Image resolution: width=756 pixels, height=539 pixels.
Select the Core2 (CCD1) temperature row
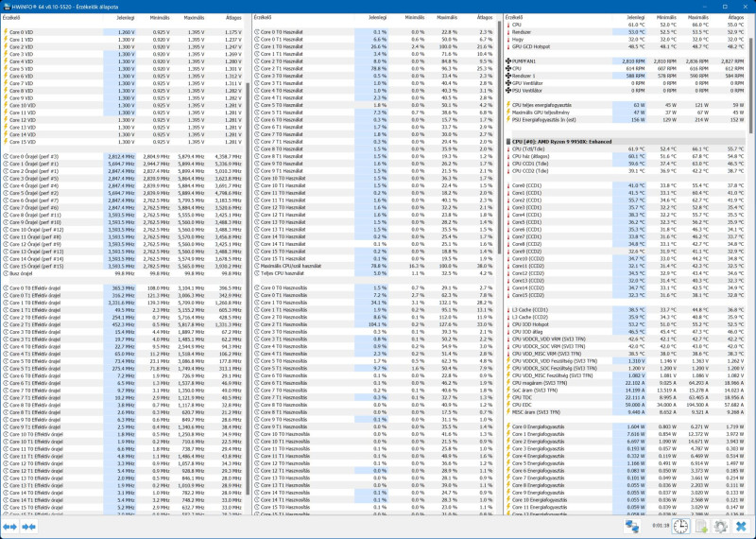coord(625,200)
